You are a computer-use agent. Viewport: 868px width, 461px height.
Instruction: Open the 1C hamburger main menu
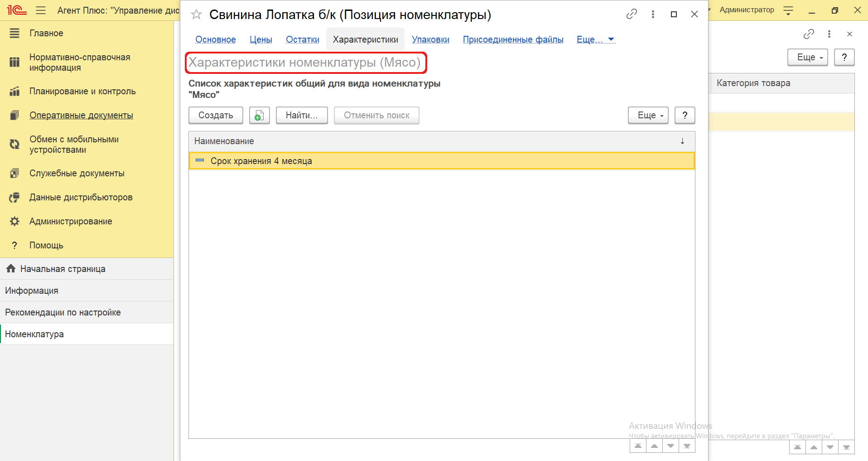(41, 10)
